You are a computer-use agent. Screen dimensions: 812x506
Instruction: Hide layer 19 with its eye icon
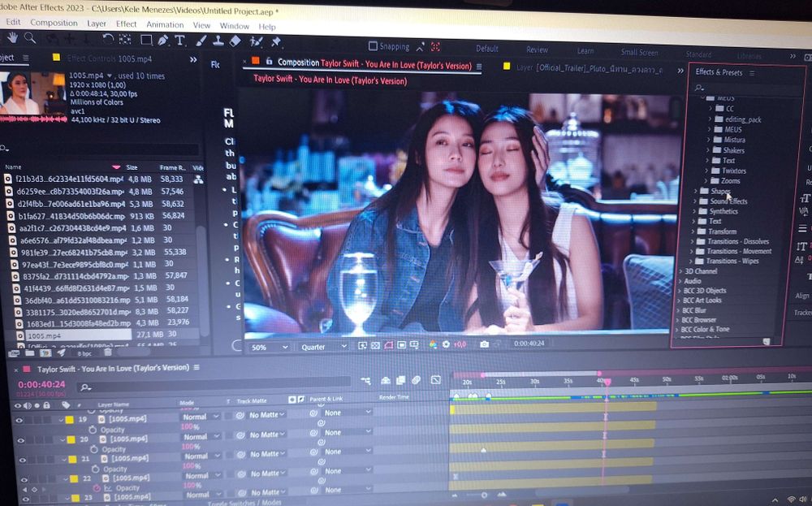pyautogui.click(x=19, y=420)
